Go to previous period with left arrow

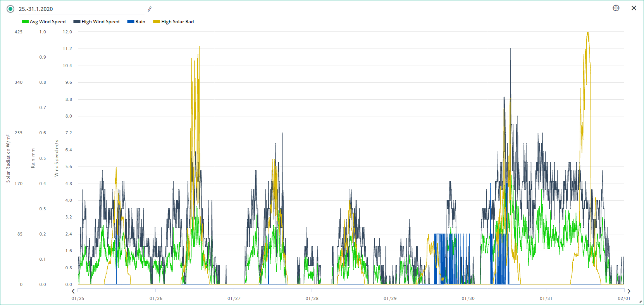[x=73, y=291]
